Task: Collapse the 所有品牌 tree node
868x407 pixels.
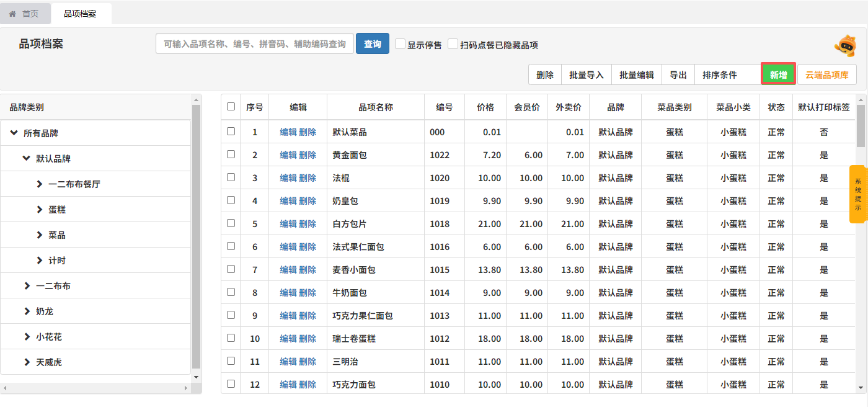Action: [x=14, y=133]
